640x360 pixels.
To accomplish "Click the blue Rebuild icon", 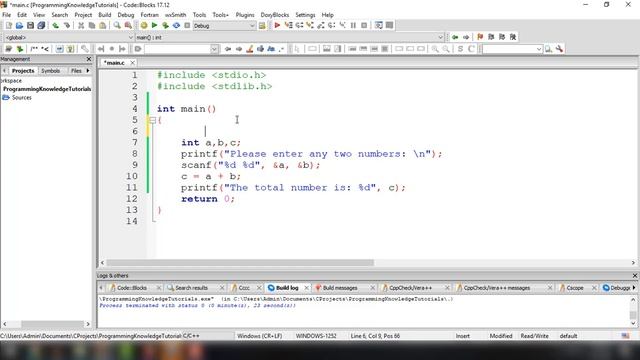I will (x=176, y=26).
